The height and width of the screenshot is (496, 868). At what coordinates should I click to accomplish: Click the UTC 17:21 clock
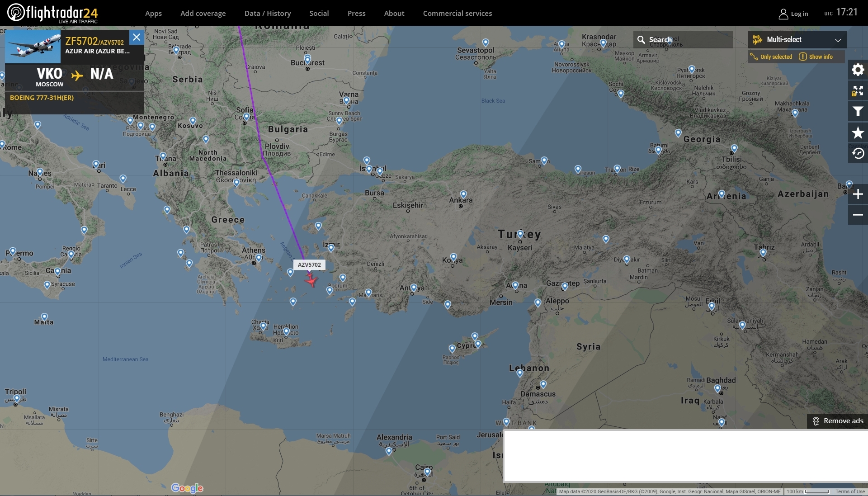point(841,13)
